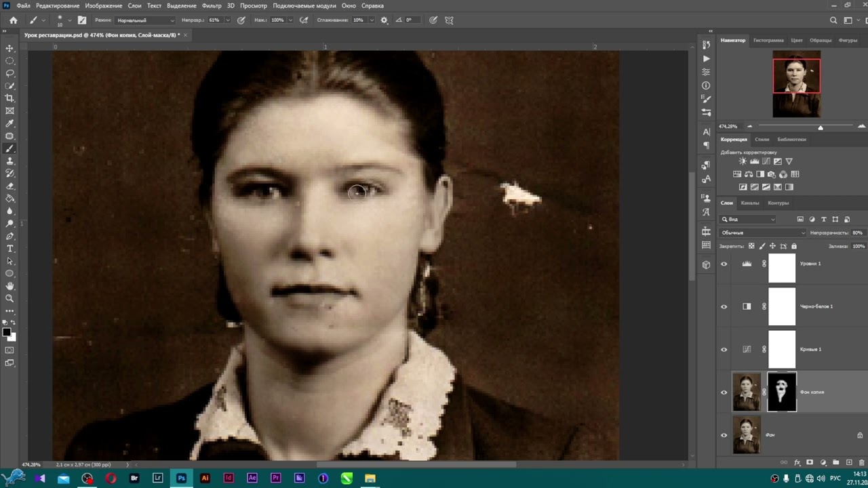Viewport: 868px width, 488px height.
Task: Open the brush preset picker arrow
Action: pyautogui.click(x=71, y=20)
